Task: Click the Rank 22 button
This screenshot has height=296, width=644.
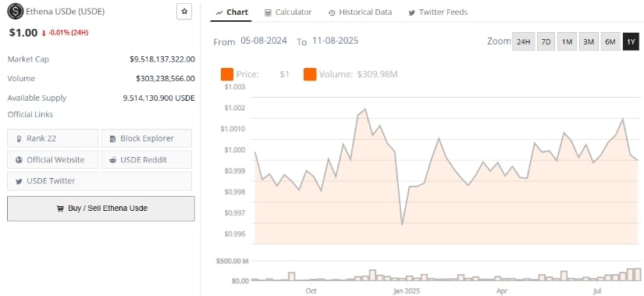Action: point(52,138)
